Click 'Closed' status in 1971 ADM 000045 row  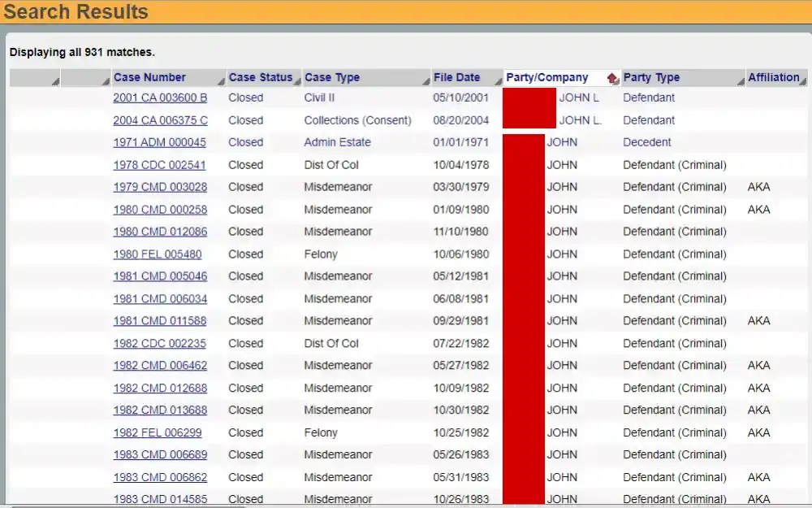245,142
